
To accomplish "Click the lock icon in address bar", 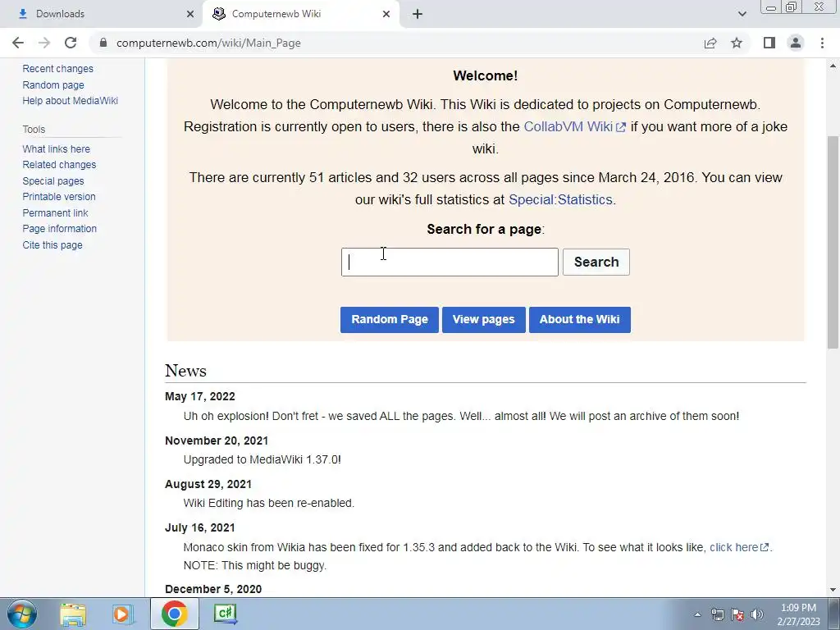I will click(x=103, y=43).
